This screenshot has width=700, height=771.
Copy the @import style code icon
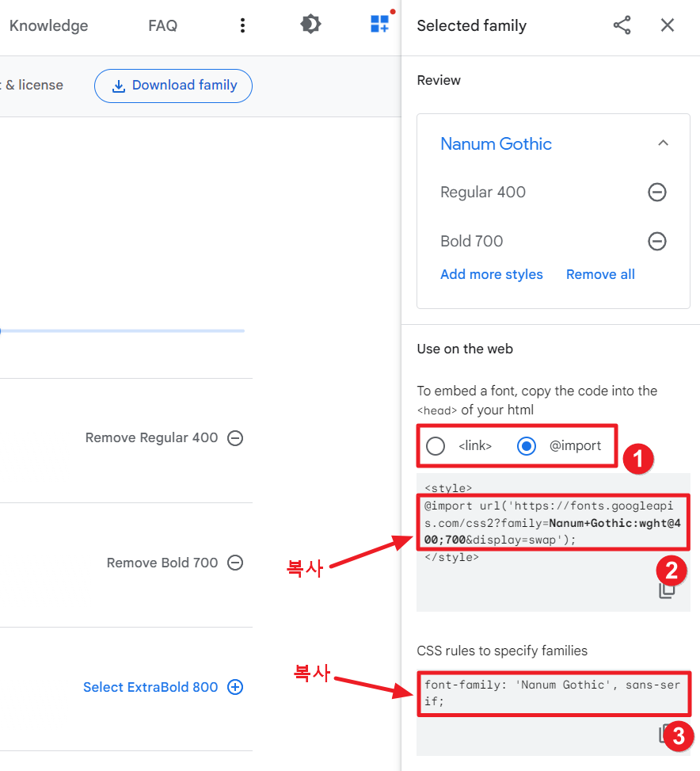tap(666, 590)
